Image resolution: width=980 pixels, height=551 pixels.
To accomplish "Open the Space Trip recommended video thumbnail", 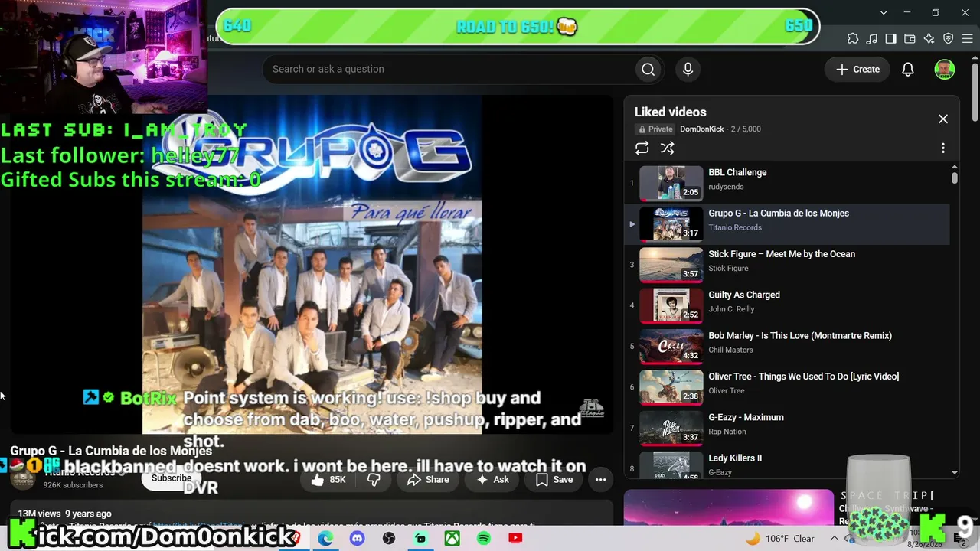I will point(728,507).
